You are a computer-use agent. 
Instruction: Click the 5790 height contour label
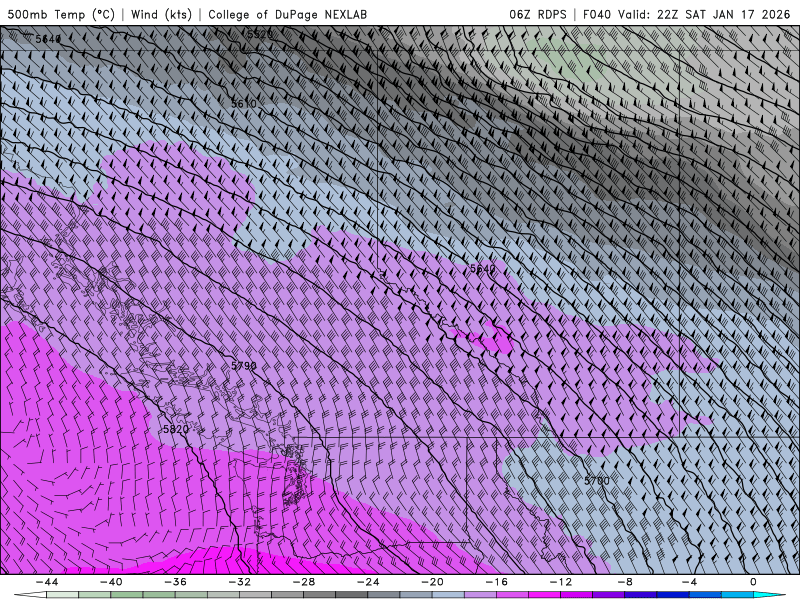pos(244,366)
